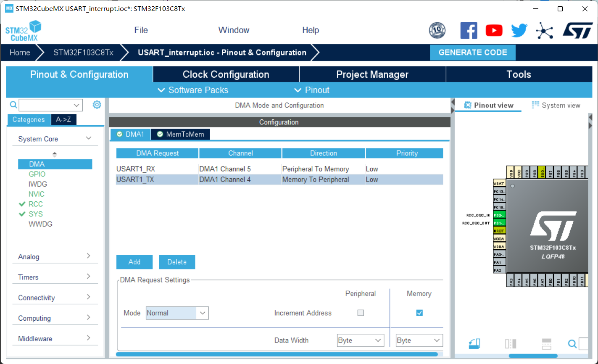Open the categories settings gear icon
Viewport: 598px width, 364px height.
point(97,105)
